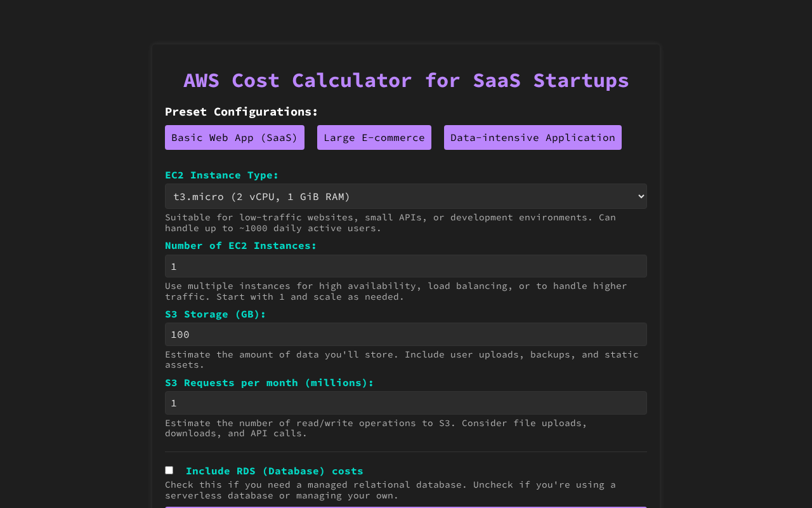Focus the Number of EC2 Instances field
This screenshot has height=508, width=812.
[x=405, y=266]
